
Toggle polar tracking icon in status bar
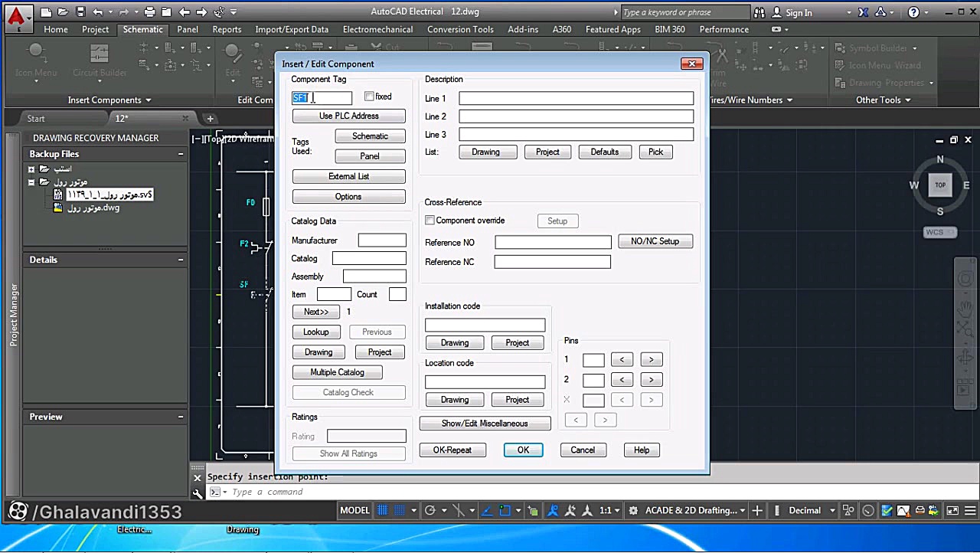point(430,511)
